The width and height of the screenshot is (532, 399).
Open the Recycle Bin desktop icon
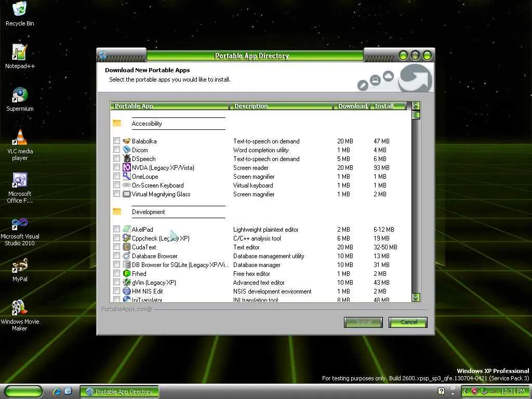coord(20,14)
